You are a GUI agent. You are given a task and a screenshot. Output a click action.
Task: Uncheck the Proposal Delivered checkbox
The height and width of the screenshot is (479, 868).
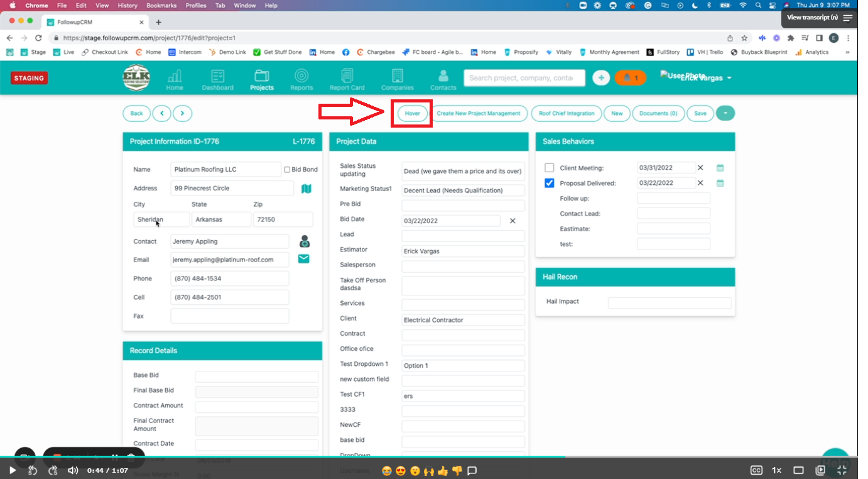[549, 182]
